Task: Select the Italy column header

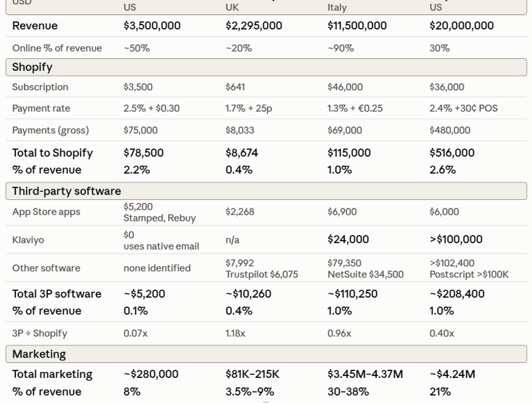Action: [x=337, y=7]
